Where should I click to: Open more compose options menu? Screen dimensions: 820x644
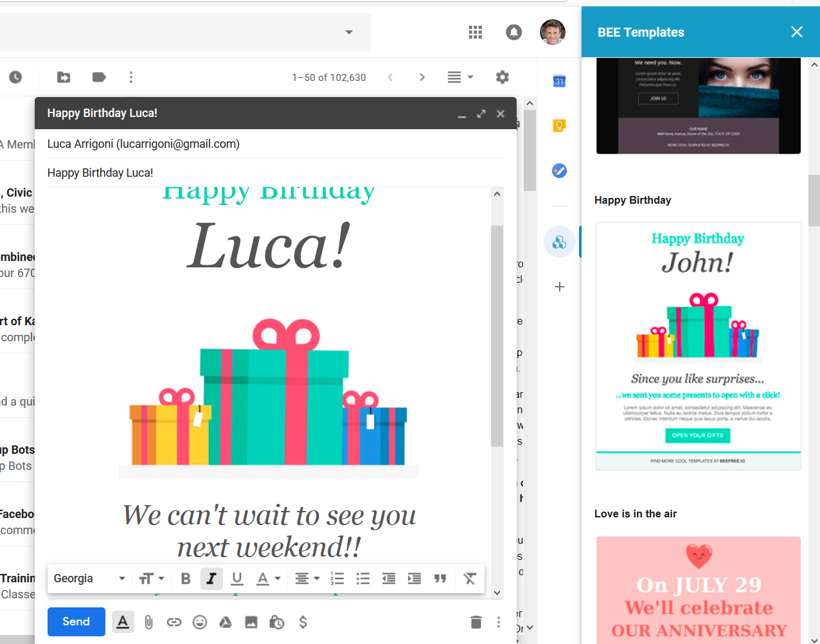pos(498,622)
